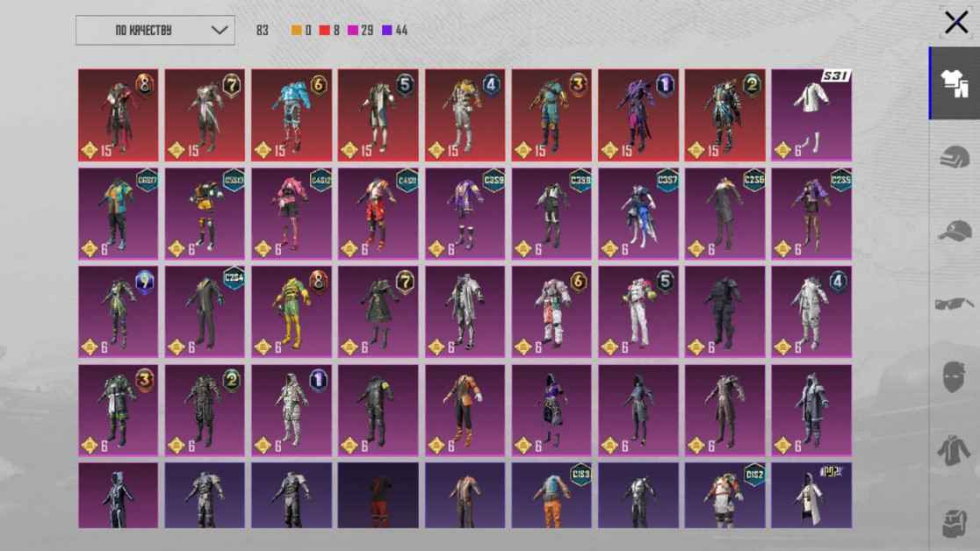Pick the outfit labeled C2S6

coord(725,213)
